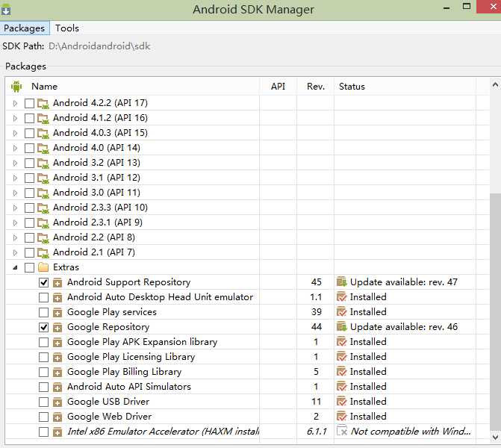Expand the Android 4.1.2 (API 16) node

[15, 119]
